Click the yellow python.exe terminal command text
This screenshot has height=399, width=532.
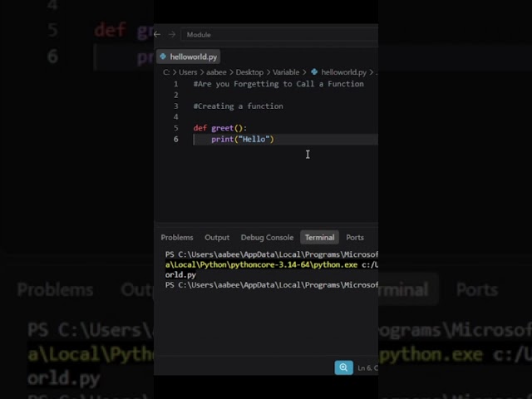(261, 264)
